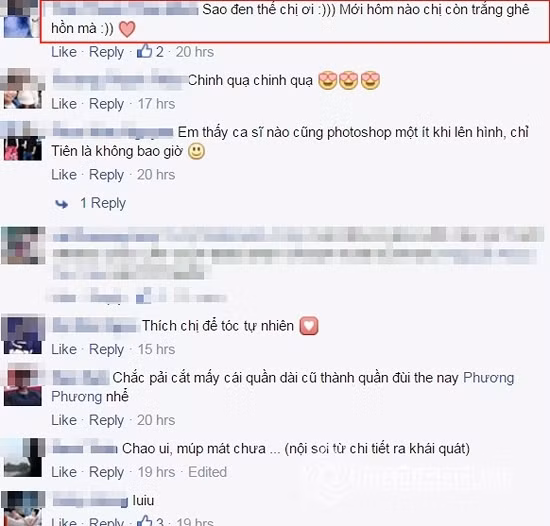Image resolution: width=550 pixels, height=526 pixels.
Task: Click the '17 hrs' timestamp
Action: (x=156, y=104)
